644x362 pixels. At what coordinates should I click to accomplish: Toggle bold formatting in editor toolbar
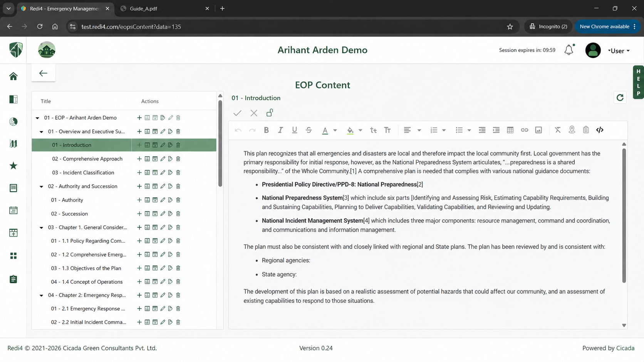coord(266,130)
